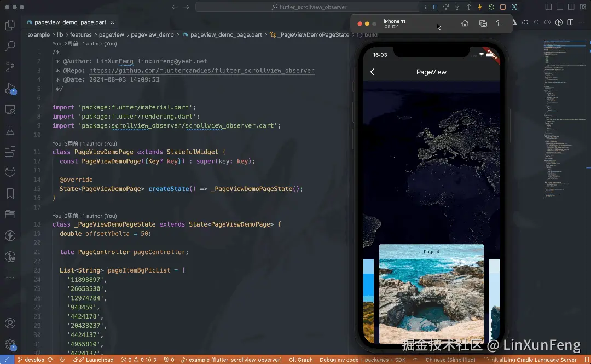Open the lightning bolt view in activity bar
The image size is (591, 364).
(10, 236)
